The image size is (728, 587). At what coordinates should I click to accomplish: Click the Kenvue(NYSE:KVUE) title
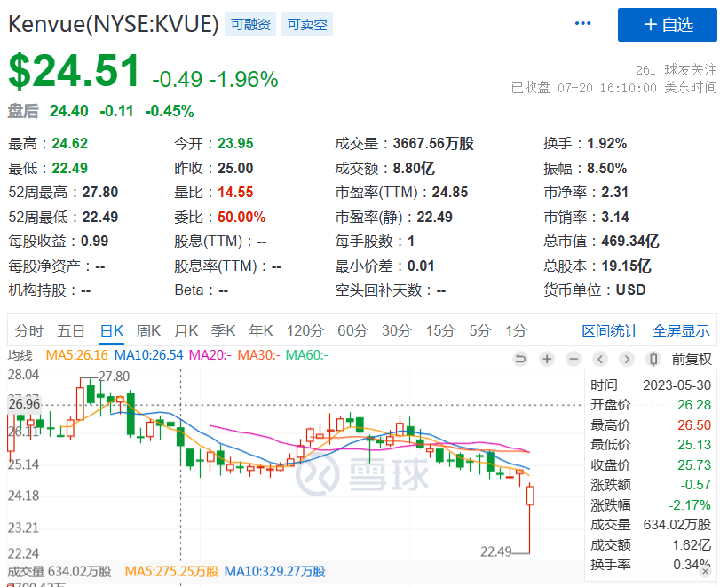114,24
